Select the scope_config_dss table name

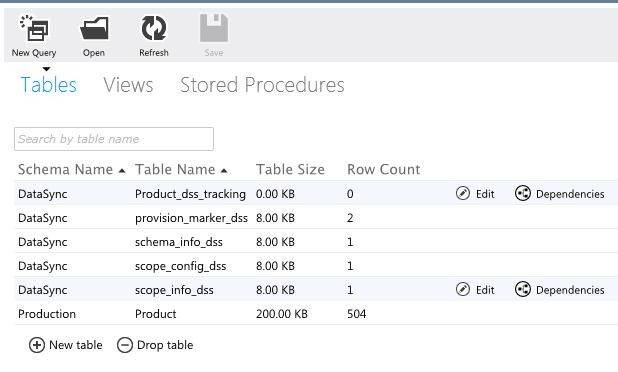coord(181,266)
